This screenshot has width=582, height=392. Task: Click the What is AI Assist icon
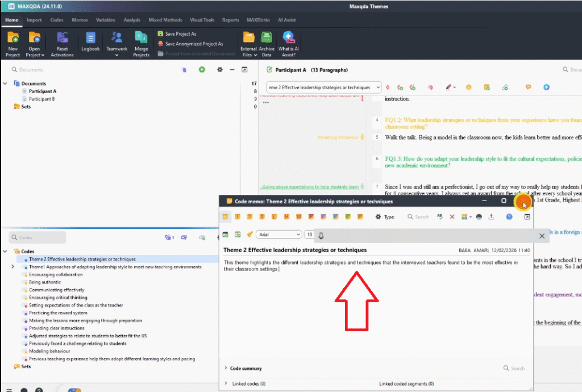(289, 39)
